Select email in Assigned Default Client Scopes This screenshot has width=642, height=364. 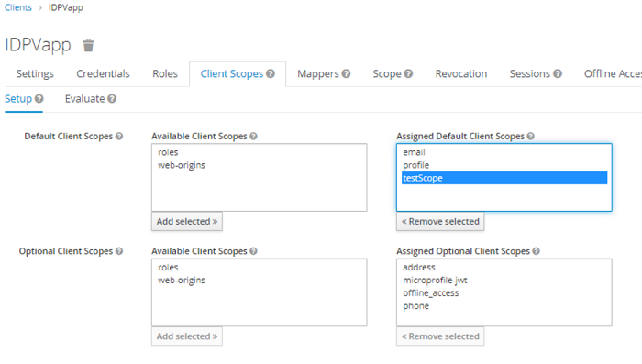[x=504, y=152]
